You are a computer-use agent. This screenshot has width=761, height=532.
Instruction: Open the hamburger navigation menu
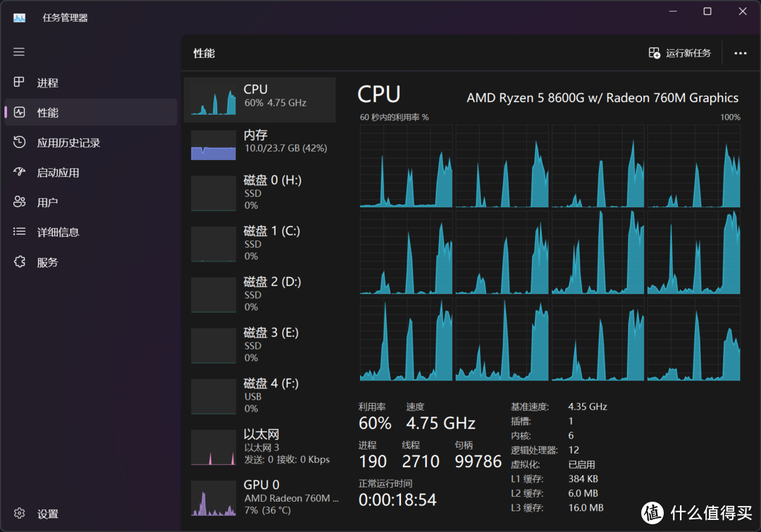[19, 52]
